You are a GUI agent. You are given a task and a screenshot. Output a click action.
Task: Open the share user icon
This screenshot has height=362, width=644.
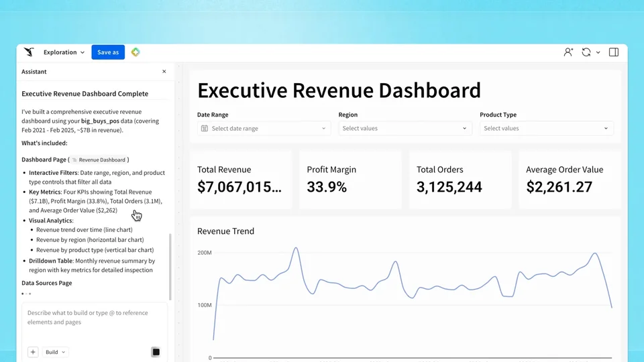pyautogui.click(x=568, y=52)
